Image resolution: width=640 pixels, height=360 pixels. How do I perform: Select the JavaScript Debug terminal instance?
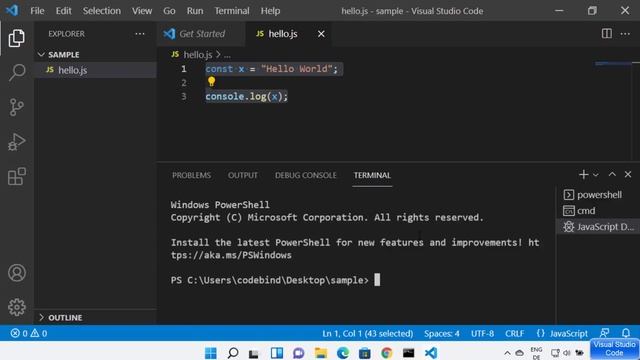(x=598, y=227)
